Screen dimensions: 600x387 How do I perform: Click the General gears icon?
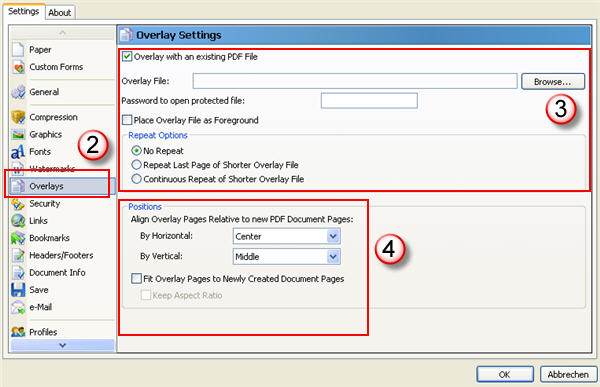pyautogui.click(x=18, y=92)
